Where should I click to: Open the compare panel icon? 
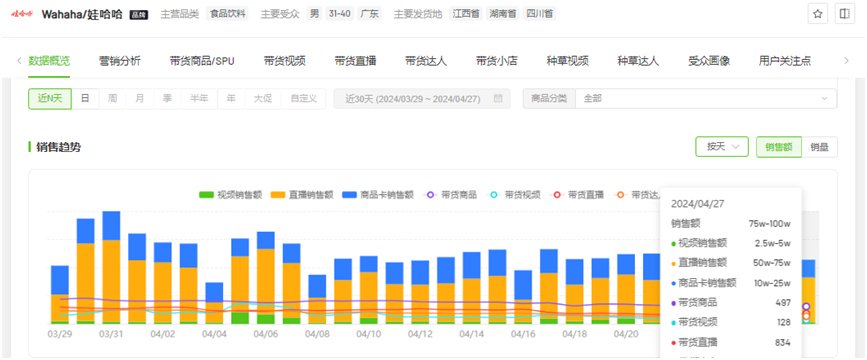click(844, 14)
